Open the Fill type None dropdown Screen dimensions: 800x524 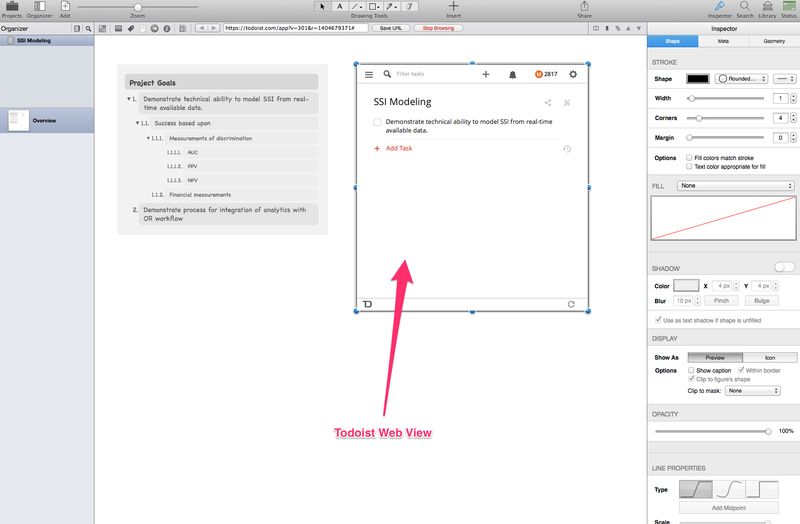[x=736, y=186]
